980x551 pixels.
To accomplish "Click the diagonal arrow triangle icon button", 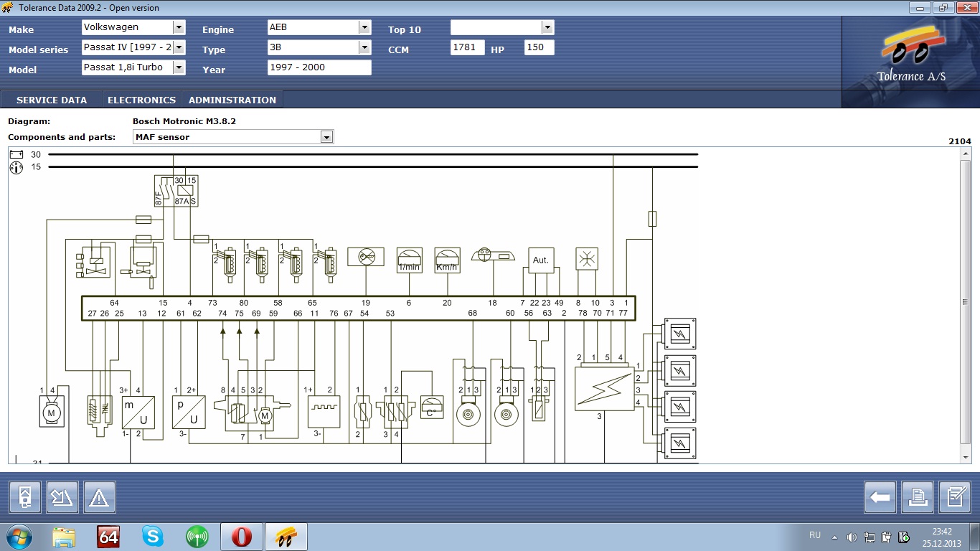I will [62, 497].
